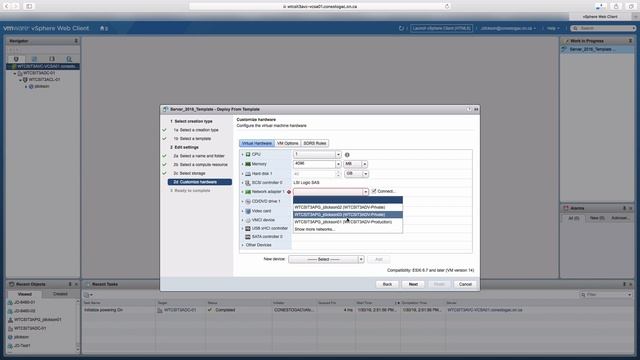The width and height of the screenshot is (640, 360).
Task: Click the Completed status cell in Recent Tasks
Action: 225,310
